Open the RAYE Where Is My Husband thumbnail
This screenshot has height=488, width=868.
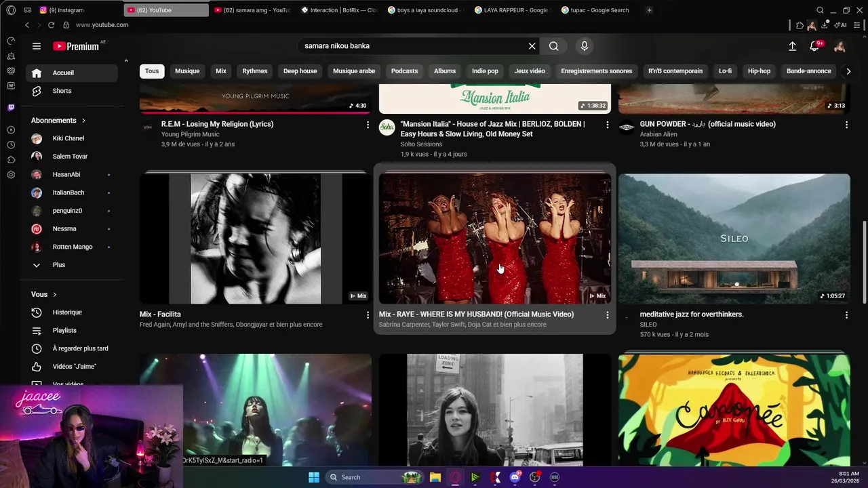(495, 239)
